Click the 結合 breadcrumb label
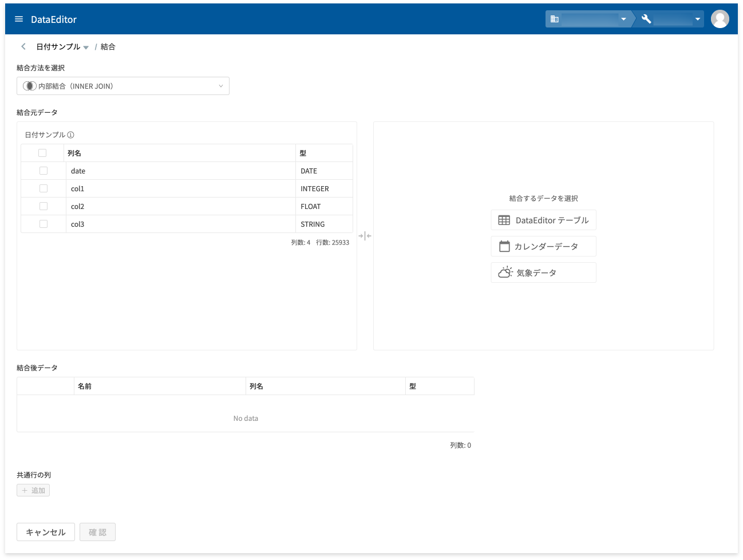This screenshot has width=743, height=560. pyautogui.click(x=108, y=46)
